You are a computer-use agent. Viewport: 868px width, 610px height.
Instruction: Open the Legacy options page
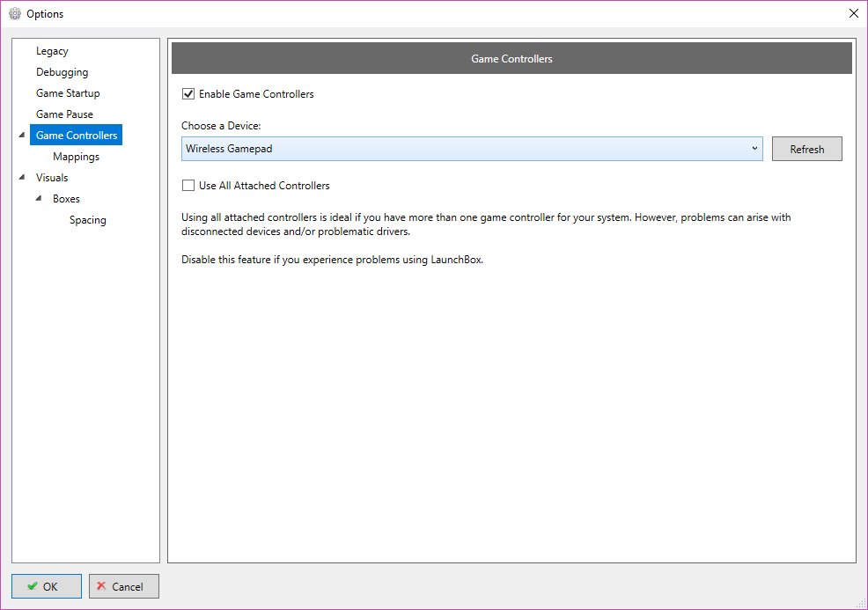tap(52, 51)
